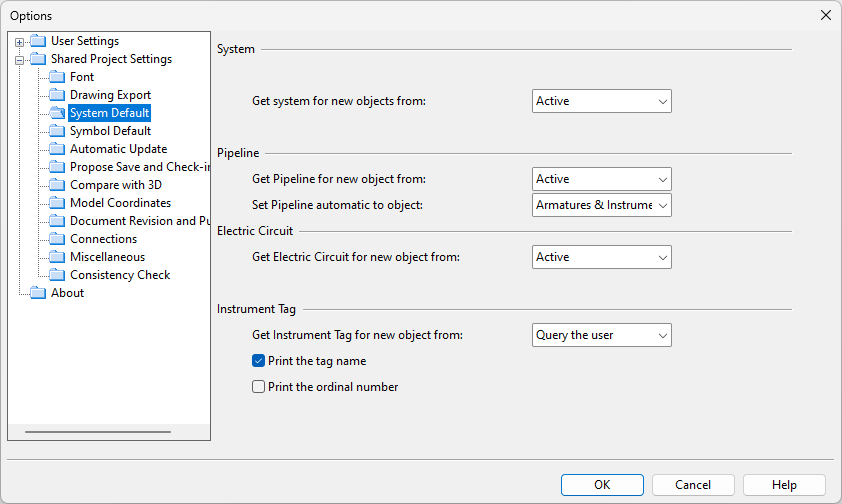
Task: Click the About folder icon
Action: [38, 293]
